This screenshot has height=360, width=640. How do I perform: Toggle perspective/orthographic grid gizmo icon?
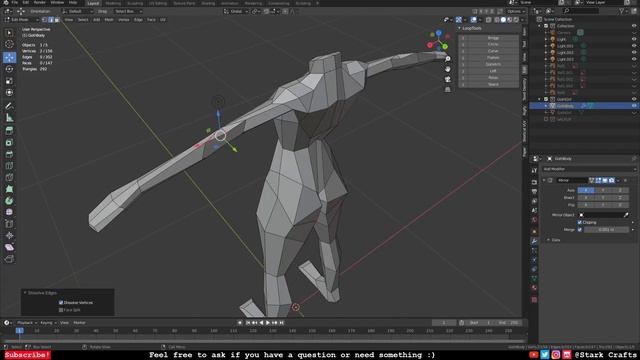point(448,89)
